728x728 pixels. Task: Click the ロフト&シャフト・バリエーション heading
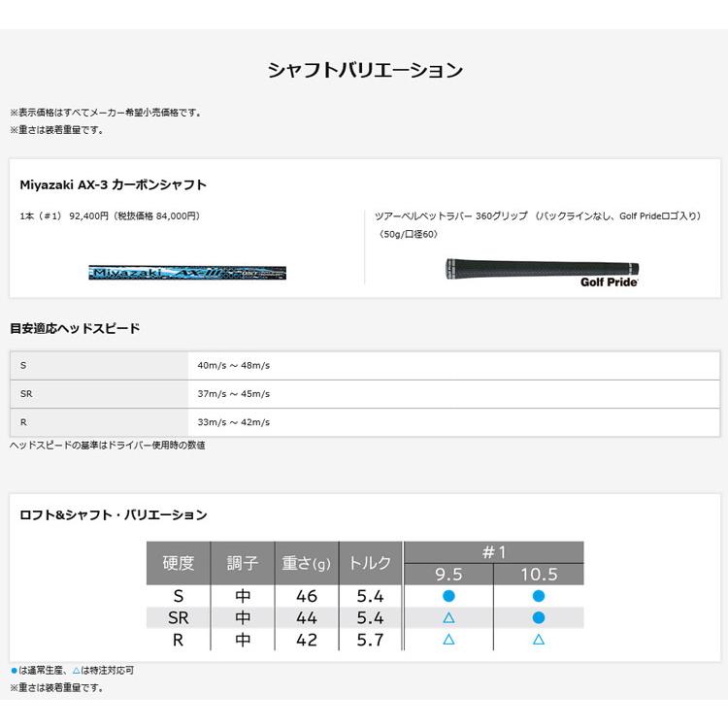(114, 514)
